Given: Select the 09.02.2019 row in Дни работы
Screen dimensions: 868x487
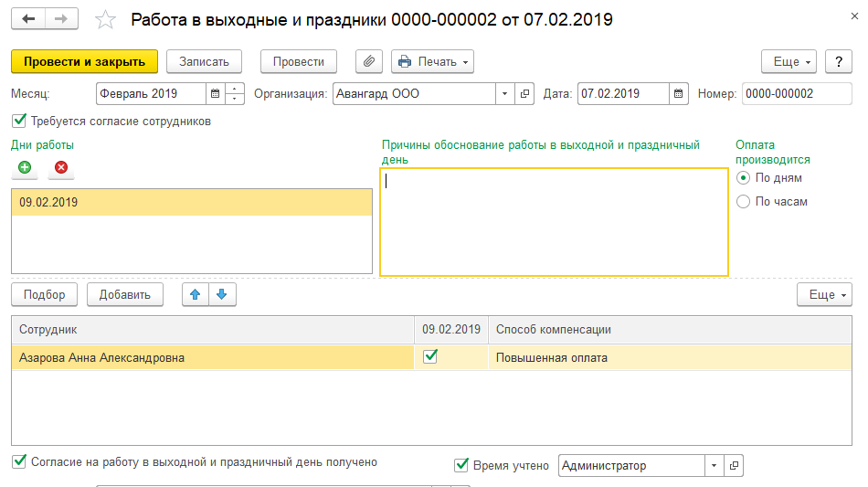Looking at the screenshot, I should (x=192, y=202).
